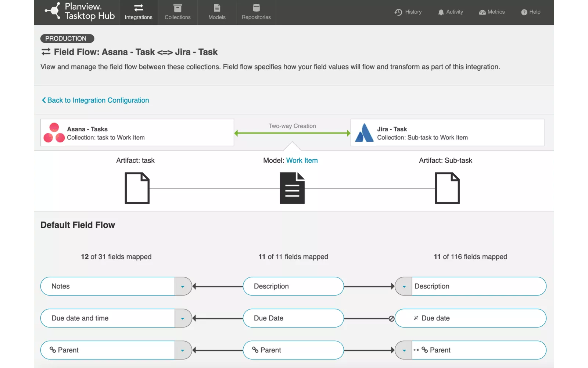This screenshot has height=368, width=588.
Task: Open the Jira Parent transform dropdown
Action: click(x=404, y=350)
